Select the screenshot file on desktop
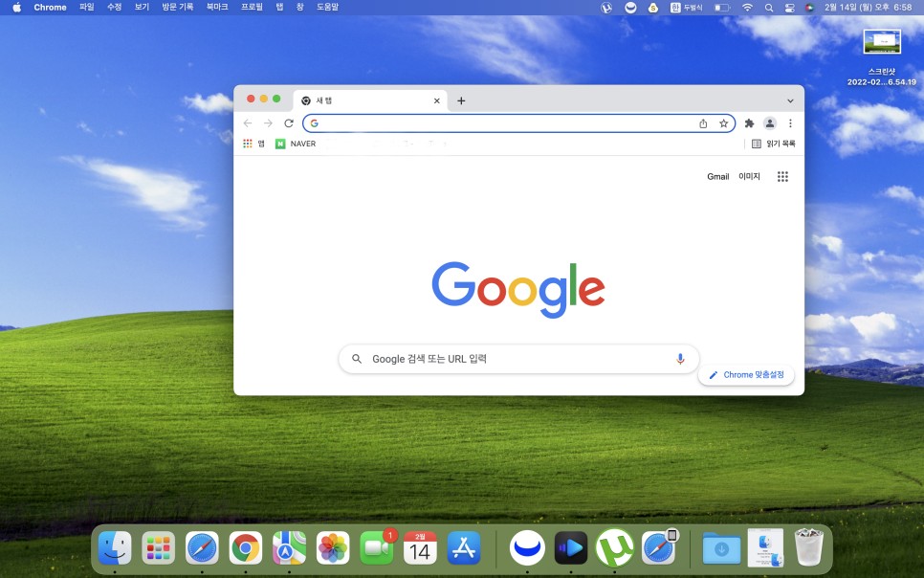The image size is (924, 578). [x=882, y=42]
